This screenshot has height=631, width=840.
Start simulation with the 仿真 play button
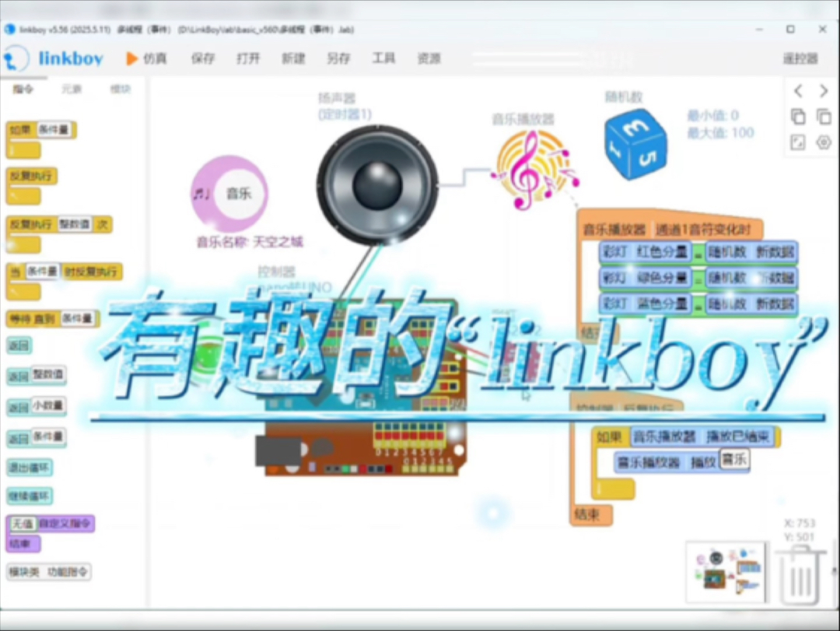[x=147, y=58]
